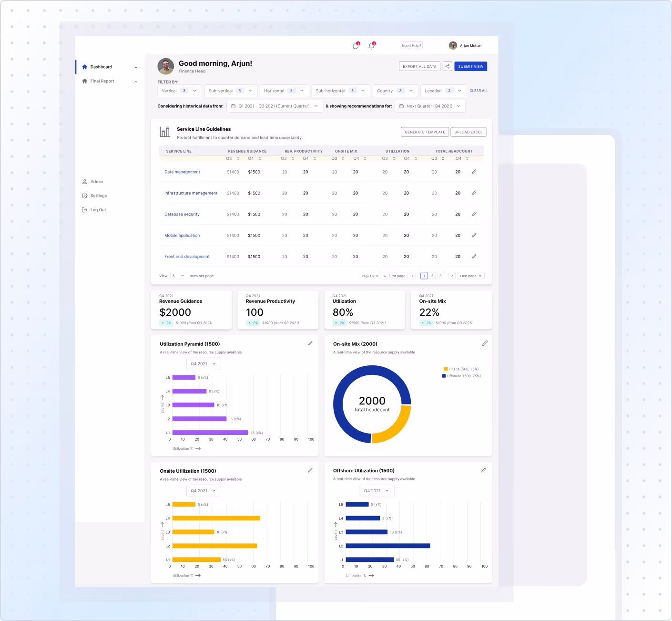The width and height of the screenshot is (672, 621).
Task: Open the Infrastructure management service line link
Action: pos(191,193)
